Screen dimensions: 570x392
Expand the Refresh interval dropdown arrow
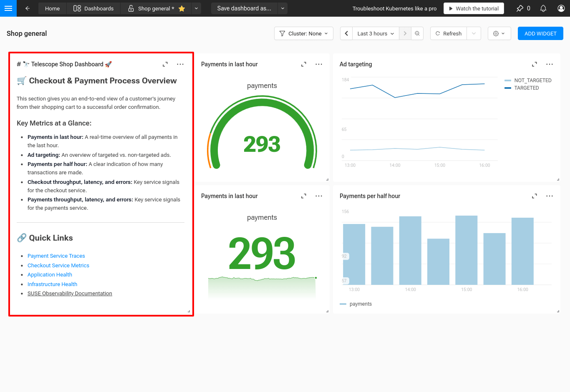474,33
